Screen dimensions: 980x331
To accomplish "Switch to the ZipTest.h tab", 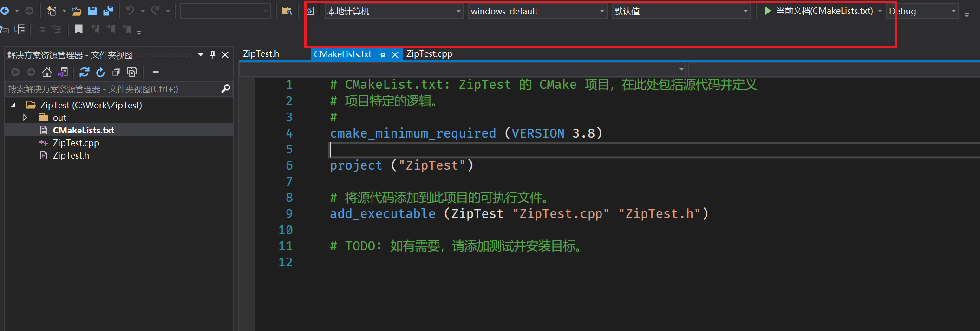I will click(261, 53).
